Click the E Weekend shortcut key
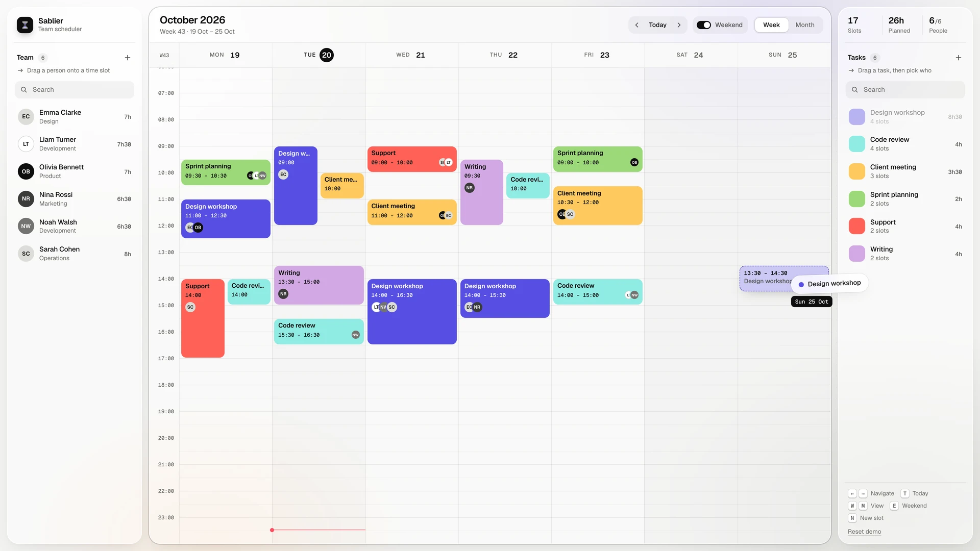 click(894, 506)
